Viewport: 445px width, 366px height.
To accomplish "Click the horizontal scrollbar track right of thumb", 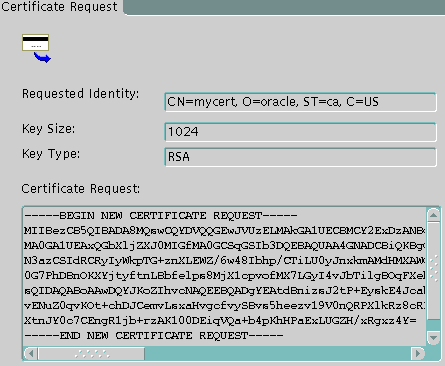I will tap(277, 353).
